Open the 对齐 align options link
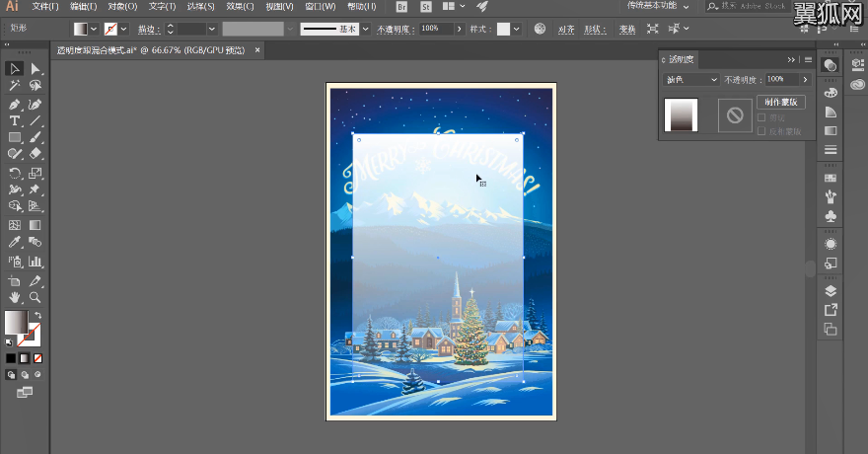 point(566,30)
